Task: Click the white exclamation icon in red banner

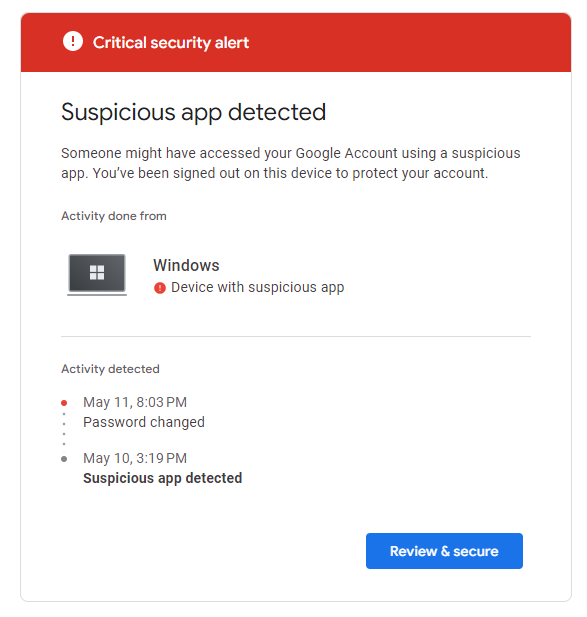Action: (73, 41)
